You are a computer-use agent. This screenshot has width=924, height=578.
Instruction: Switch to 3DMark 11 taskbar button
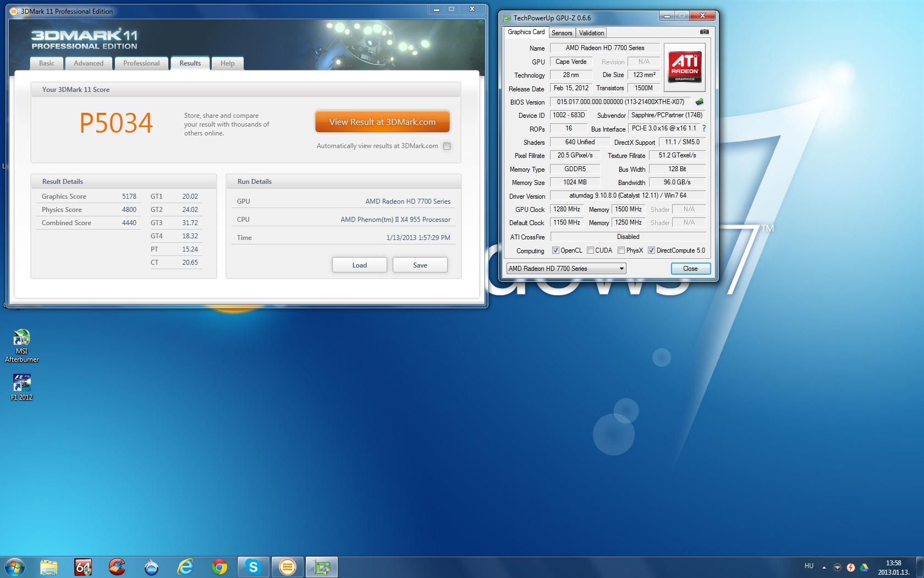tap(287, 566)
